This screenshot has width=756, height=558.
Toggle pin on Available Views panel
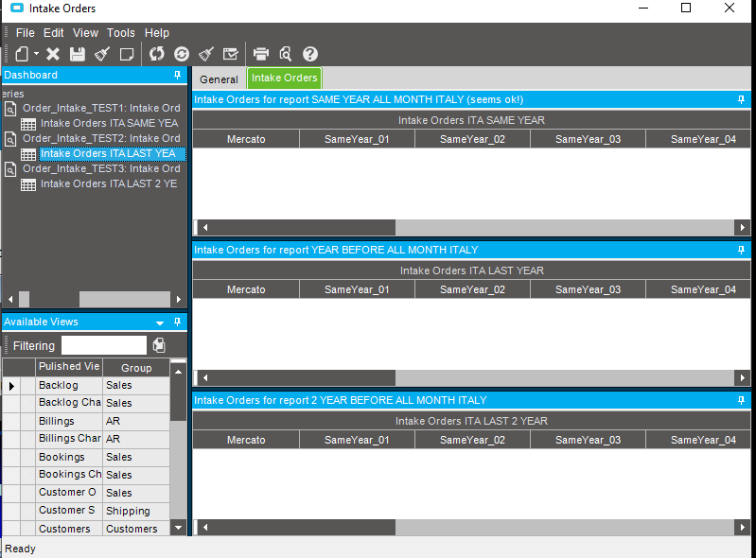(x=177, y=322)
